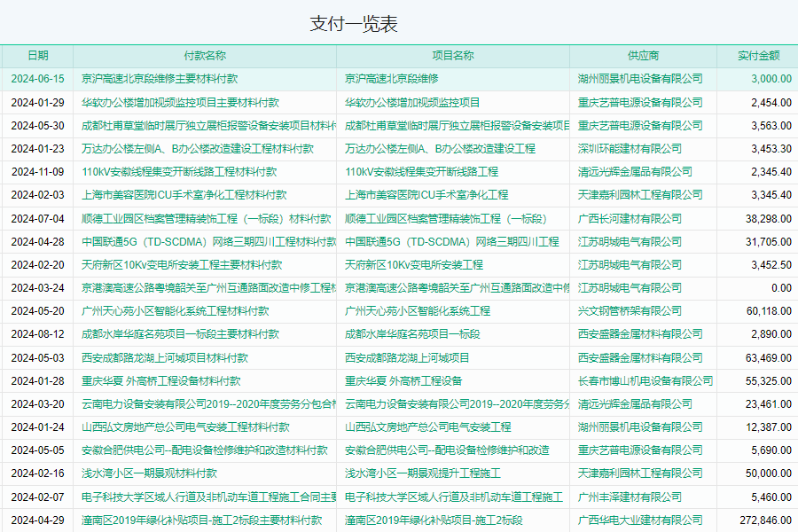The image size is (798, 532).
Task: Open supplier 兴文钢管桥架有限公司
Action: (630, 310)
